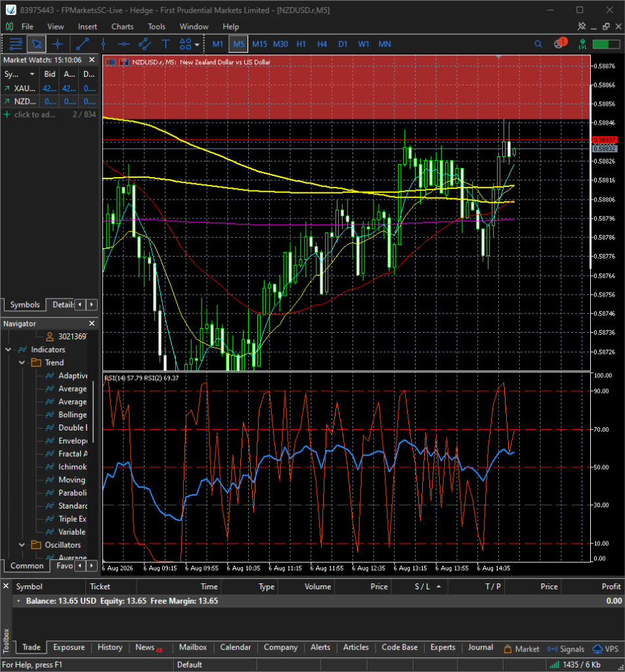Collapse the Indicators tree node

tap(8, 350)
